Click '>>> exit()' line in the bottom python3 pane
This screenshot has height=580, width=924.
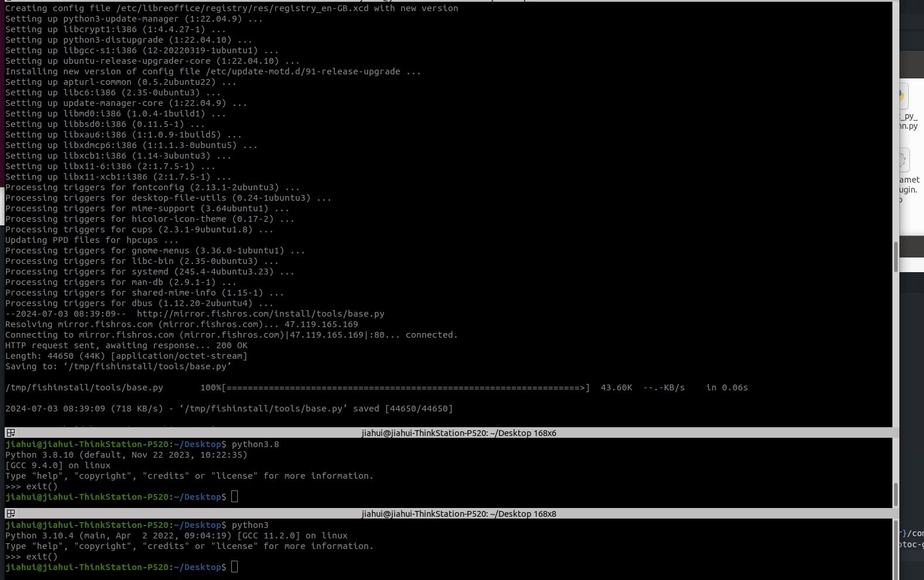pos(32,557)
